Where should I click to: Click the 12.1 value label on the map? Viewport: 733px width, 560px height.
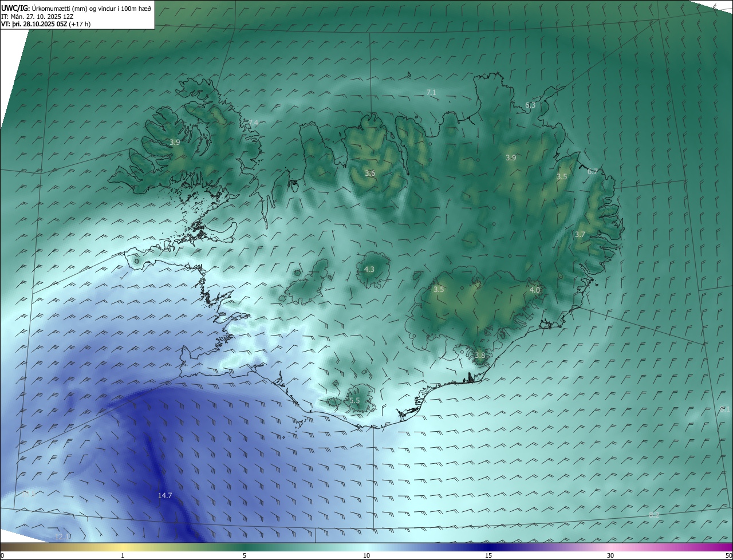click(x=62, y=537)
